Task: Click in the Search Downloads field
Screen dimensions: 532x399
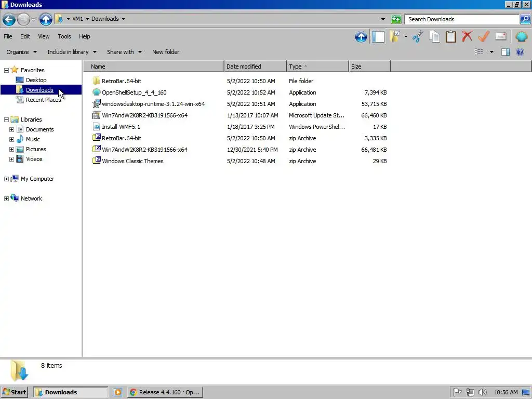Action: (462, 19)
